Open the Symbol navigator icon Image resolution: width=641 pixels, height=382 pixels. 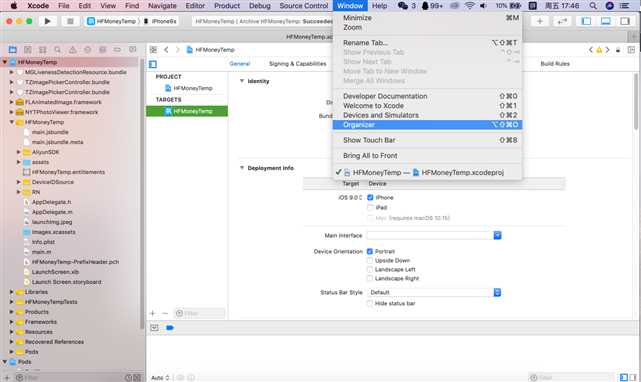[43, 50]
